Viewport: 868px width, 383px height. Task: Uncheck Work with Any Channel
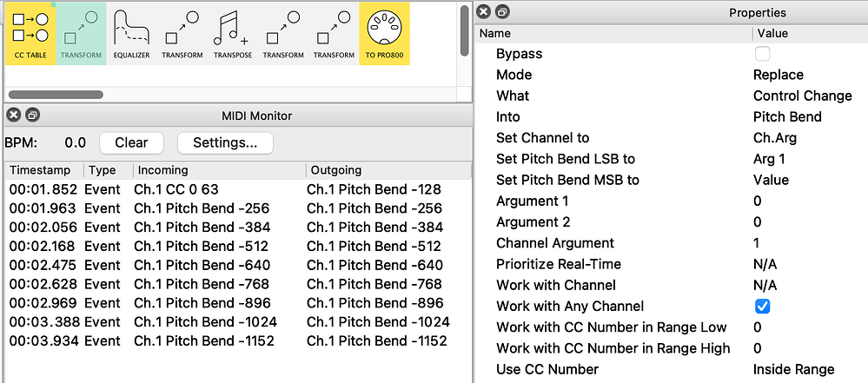pos(762,307)
